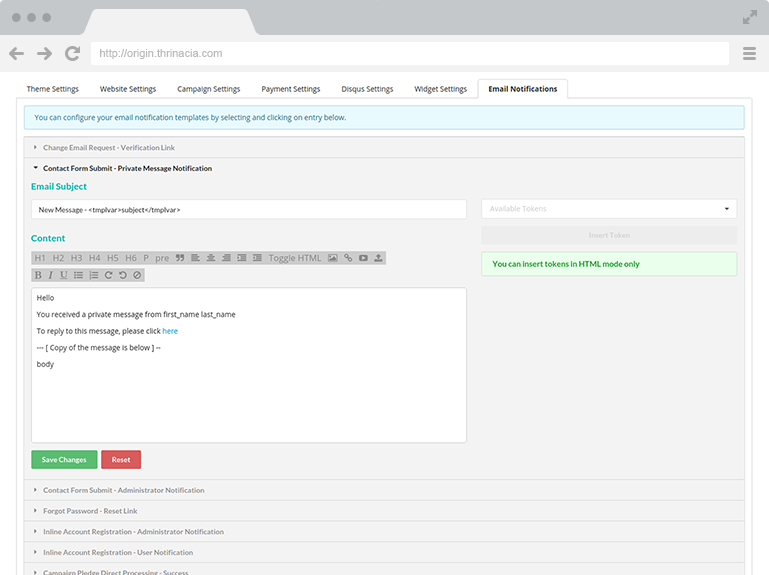Viewport: 769px width, 575px height.
Task: Expand Inline Account Registration - Administrator Notification
Action: 384,531
